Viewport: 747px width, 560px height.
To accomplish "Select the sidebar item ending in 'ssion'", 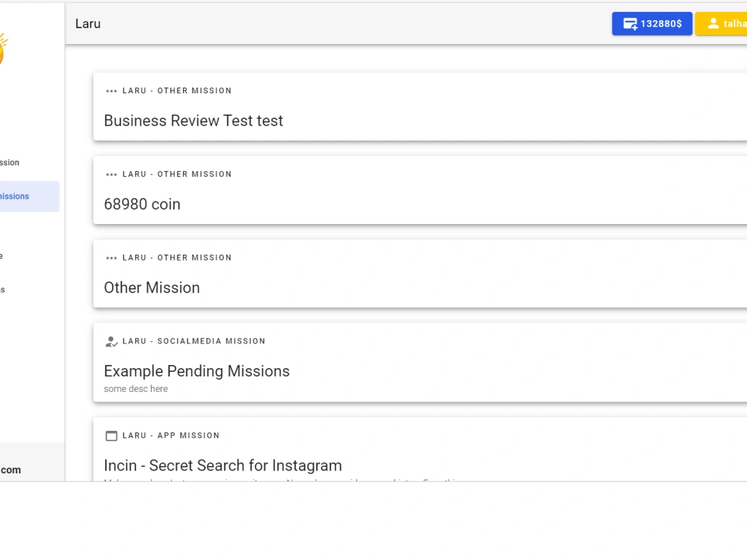I will pyautogui.click(x=10, y=162).
